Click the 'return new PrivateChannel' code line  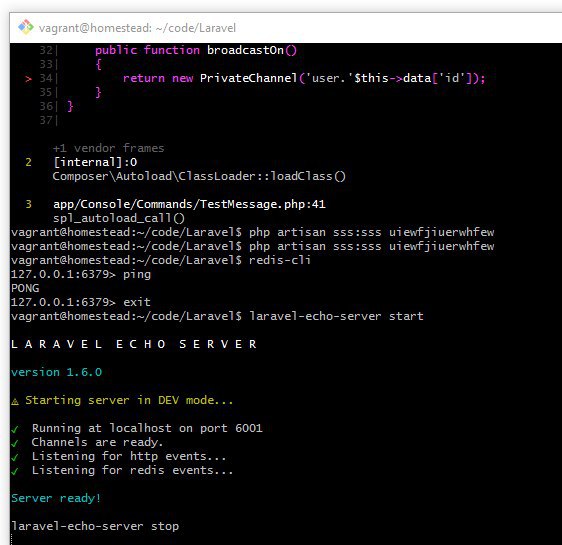pyautogui.click(x=304, y=78)
